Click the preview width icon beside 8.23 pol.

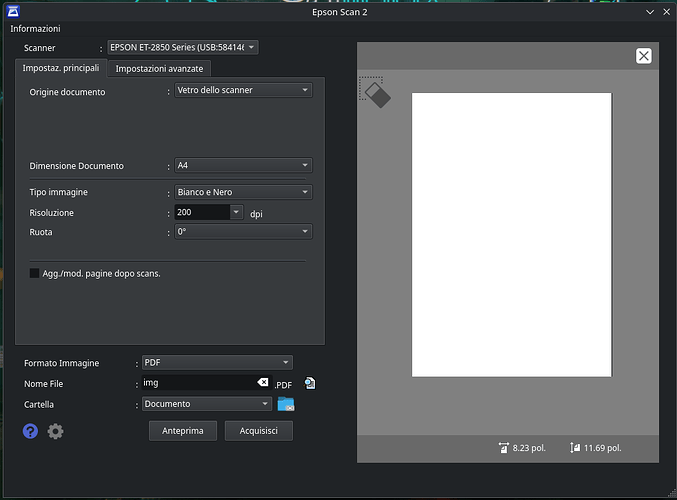(x=503, y=448)
